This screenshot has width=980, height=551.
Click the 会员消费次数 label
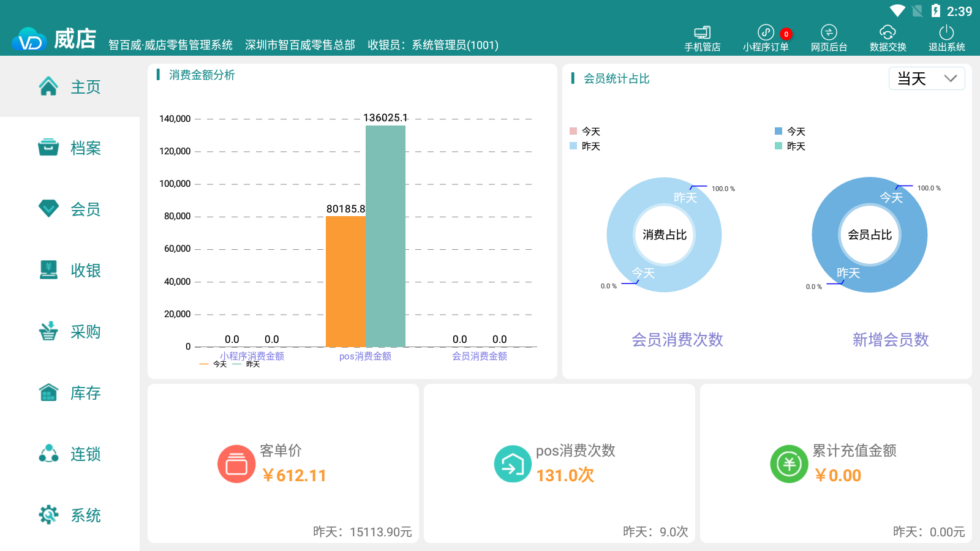click(677, 340)
